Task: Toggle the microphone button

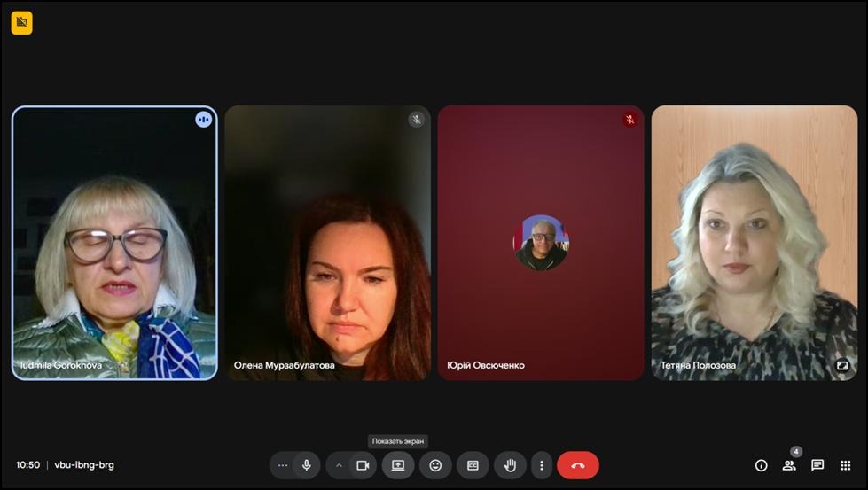Action: [x=307, y=465]
